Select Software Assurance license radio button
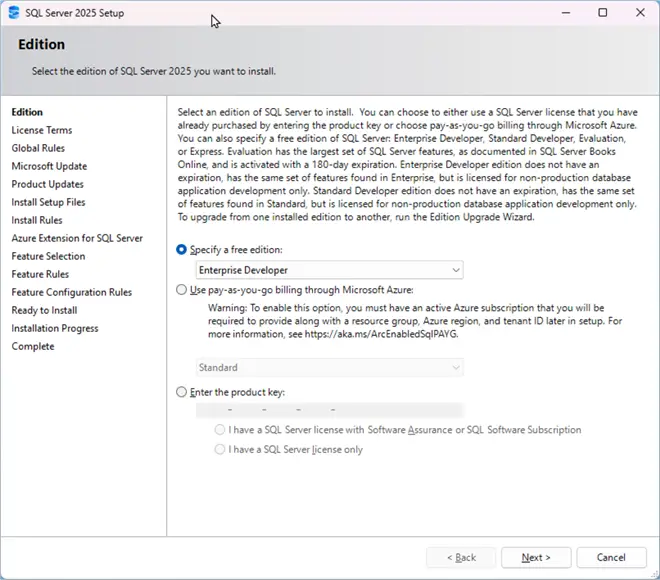Screen dimensions: 660x580 tap(220, 430)
